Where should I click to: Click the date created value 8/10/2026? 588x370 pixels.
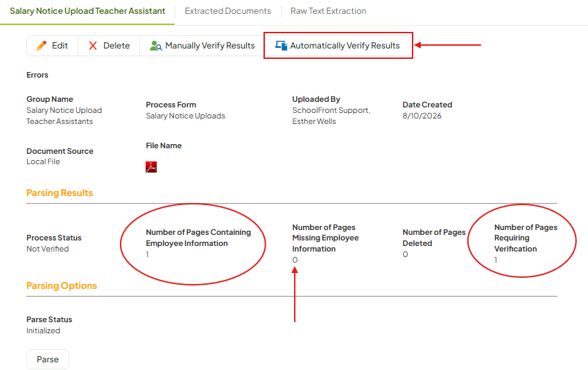(422, 116)
